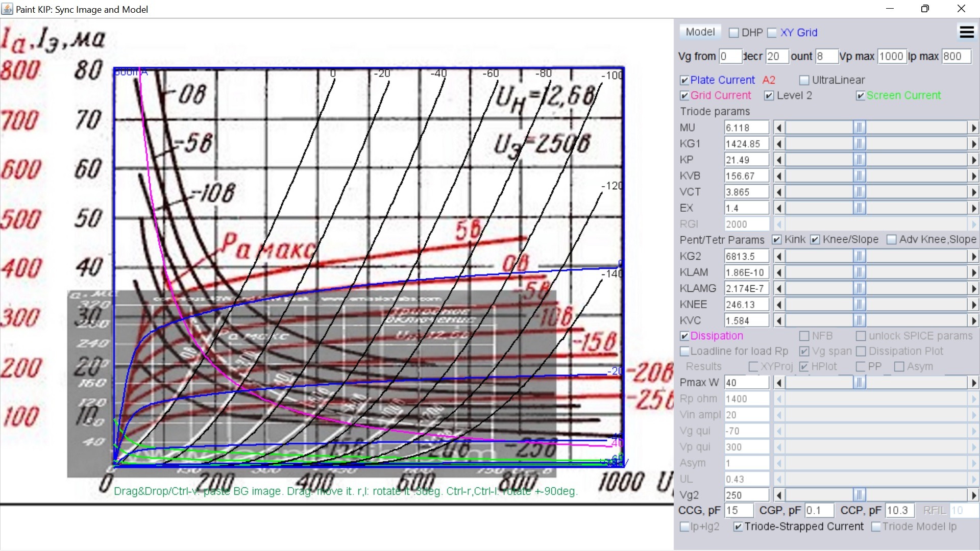Enable the UltraLinear checkbox

tap(804, 80)
